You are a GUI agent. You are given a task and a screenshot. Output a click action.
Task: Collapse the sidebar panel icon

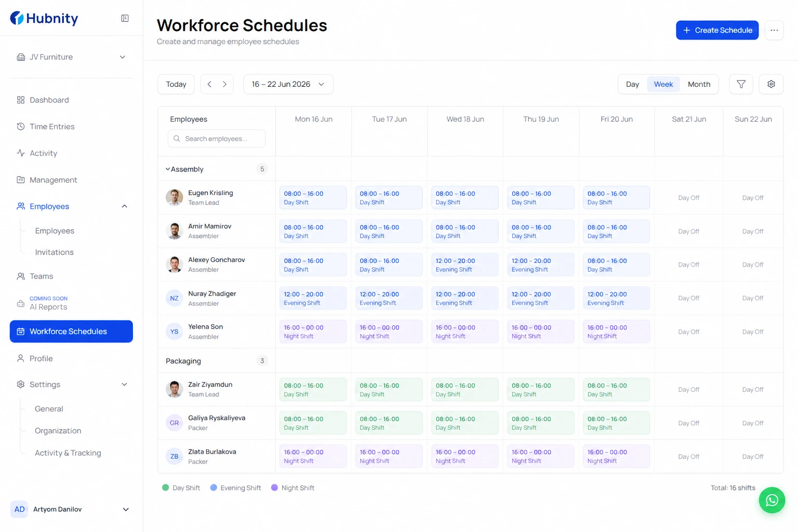tap(125, 18)
